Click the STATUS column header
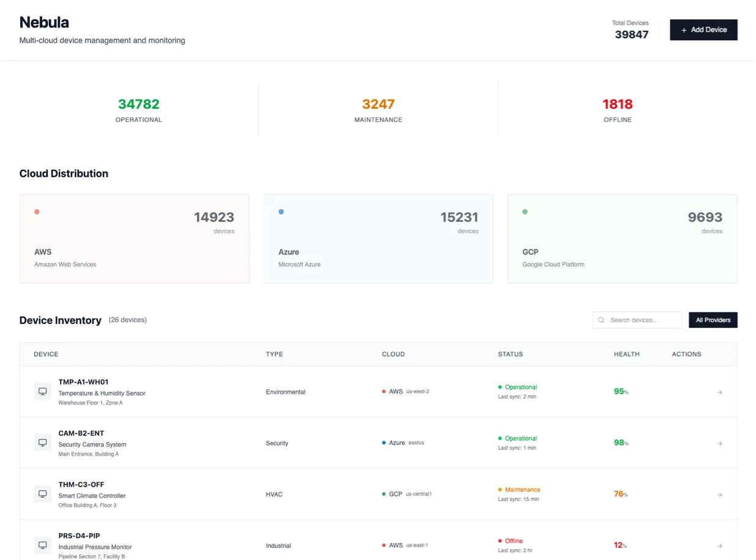 [511, 355]
